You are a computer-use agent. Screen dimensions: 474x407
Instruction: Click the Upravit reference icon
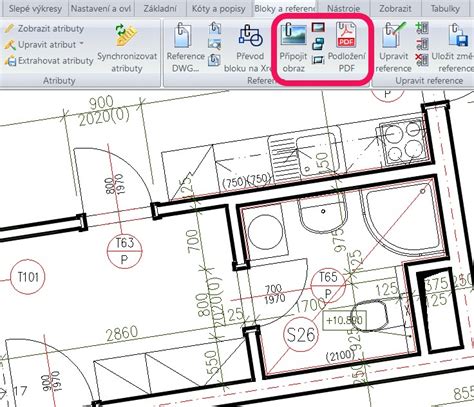[394, 34]
